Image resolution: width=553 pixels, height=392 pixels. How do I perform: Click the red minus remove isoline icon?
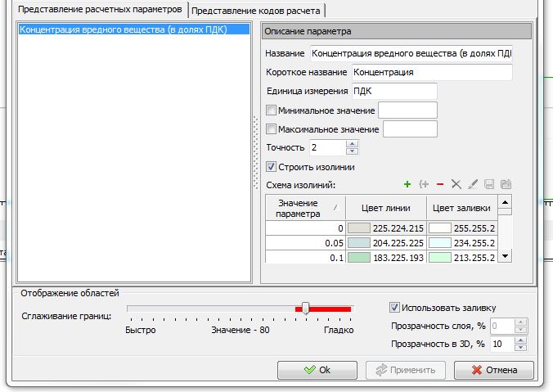(x=440, y=185)
